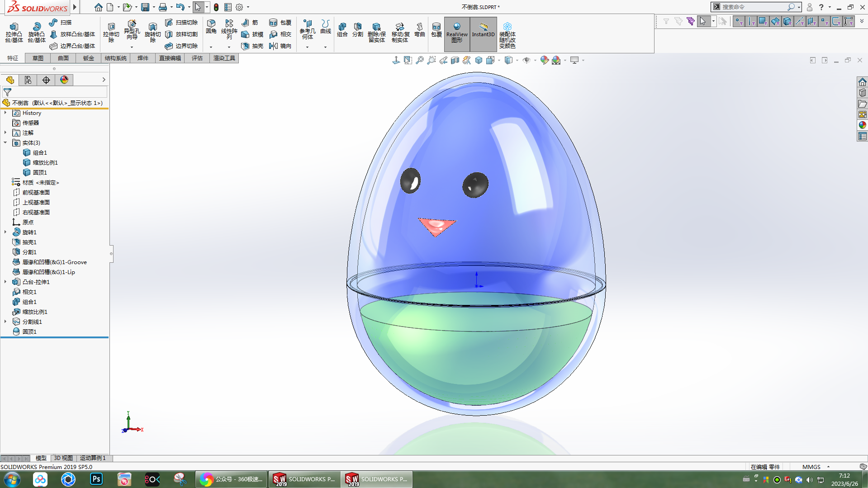Click the section view icon in view toolbar
Image resolution: width=868 pixels, height=488 pixels.
[x=455, y=60]
